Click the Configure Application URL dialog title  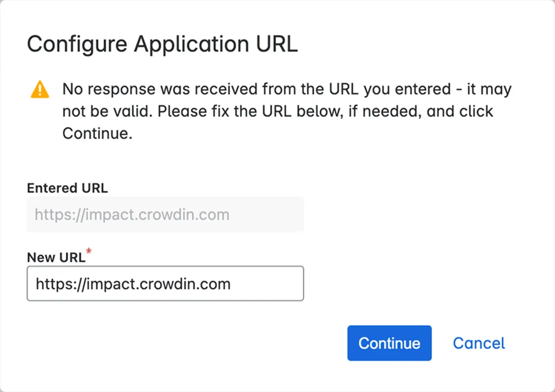click(163, 44)
